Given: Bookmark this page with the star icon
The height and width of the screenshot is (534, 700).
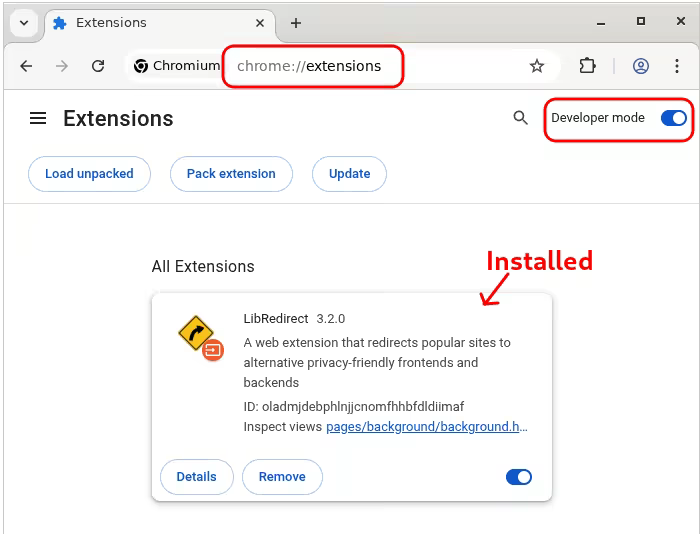Looking at the screenshot, I should coord(537,66).
